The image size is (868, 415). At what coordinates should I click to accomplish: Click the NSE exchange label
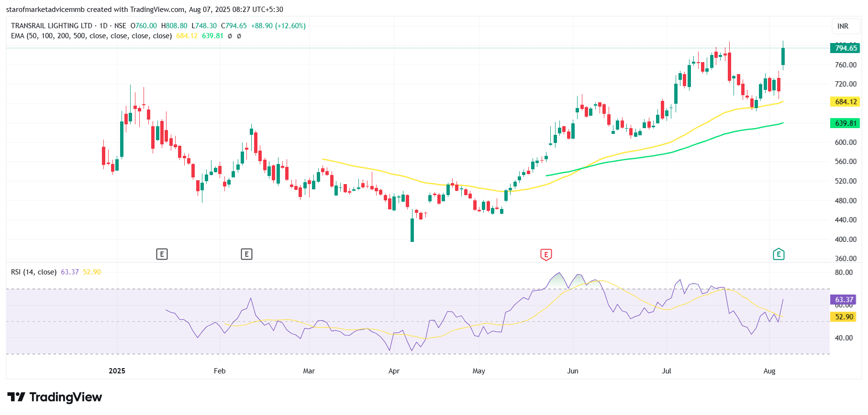coord(120,26)
